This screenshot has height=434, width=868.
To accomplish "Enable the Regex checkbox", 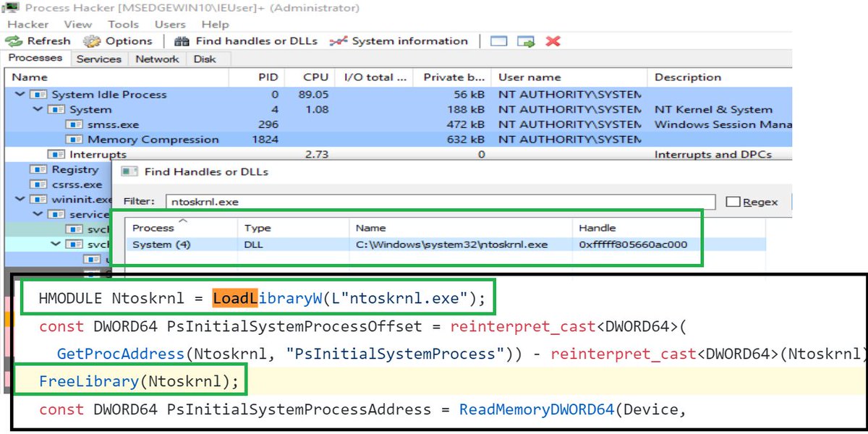I will pos(732,202).
